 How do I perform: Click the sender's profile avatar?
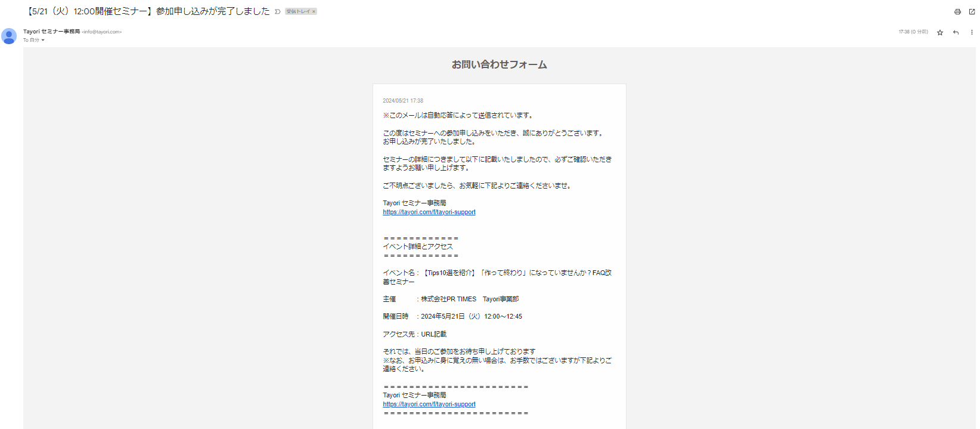[x=9, y=36]
